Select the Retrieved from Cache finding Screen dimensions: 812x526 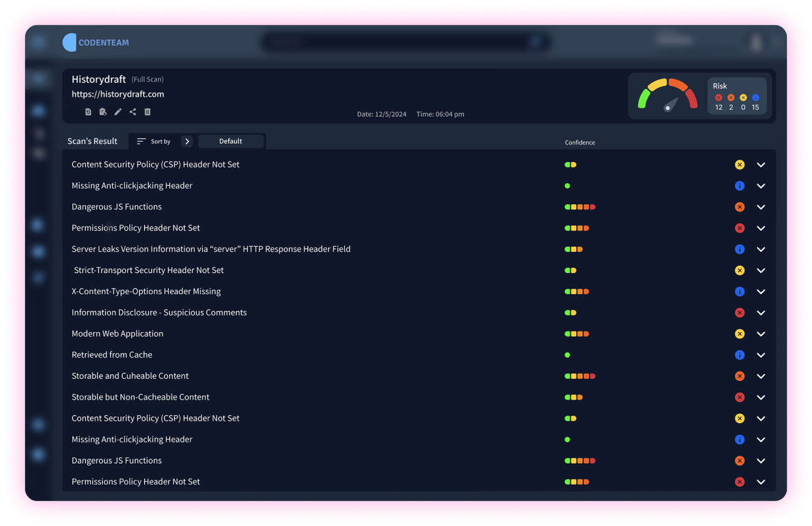112,355
